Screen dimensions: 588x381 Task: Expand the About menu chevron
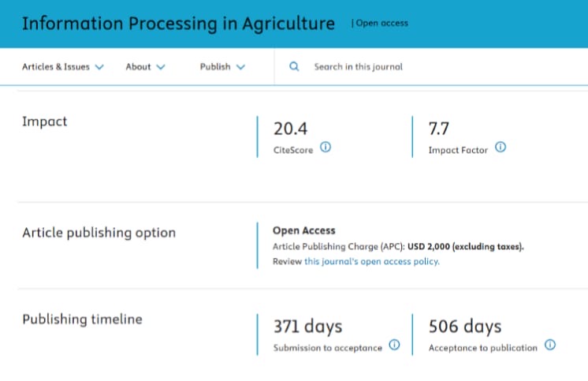point(161,67)
